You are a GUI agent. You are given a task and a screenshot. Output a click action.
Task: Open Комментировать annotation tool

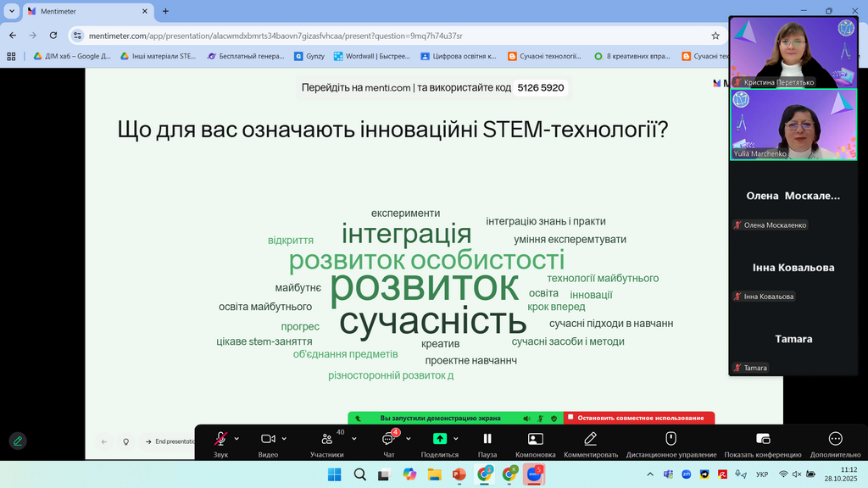pos(591,439)
